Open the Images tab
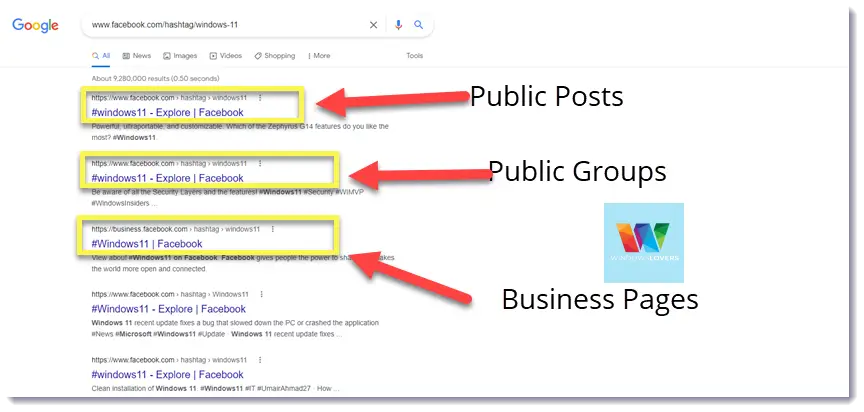 point(180,56)
